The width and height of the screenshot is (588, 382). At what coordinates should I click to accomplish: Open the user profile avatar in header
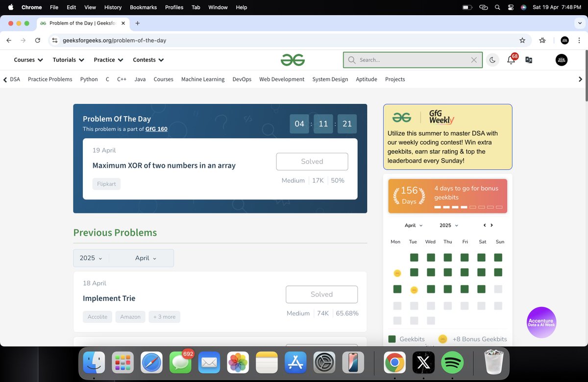562,60
